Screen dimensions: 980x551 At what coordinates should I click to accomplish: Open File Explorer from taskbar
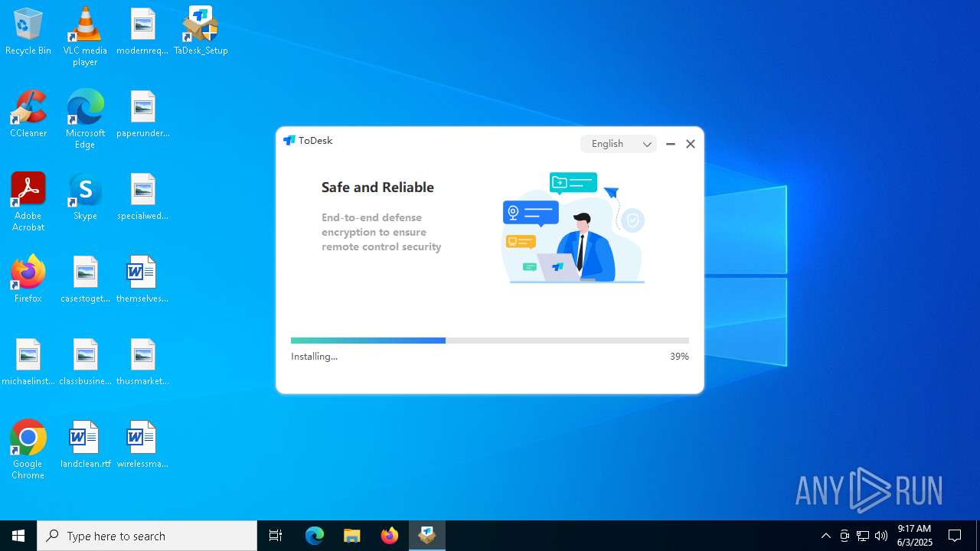click(352, 536)
